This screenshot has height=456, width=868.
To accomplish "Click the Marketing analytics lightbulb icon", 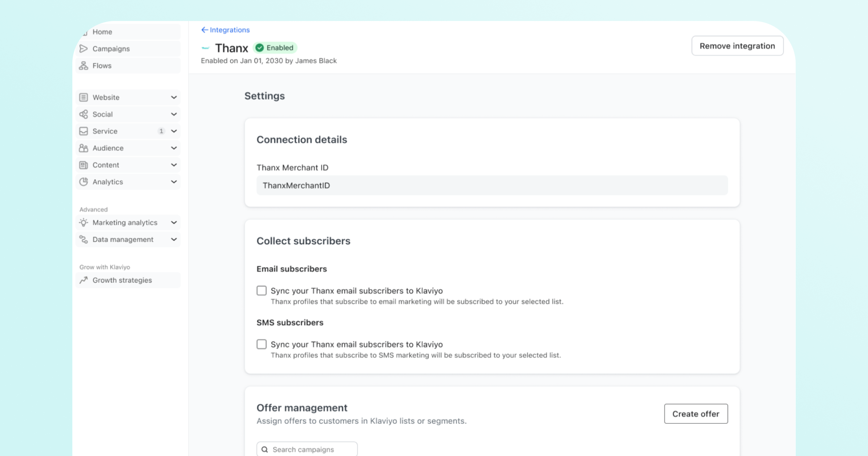I will click(84, 223).
